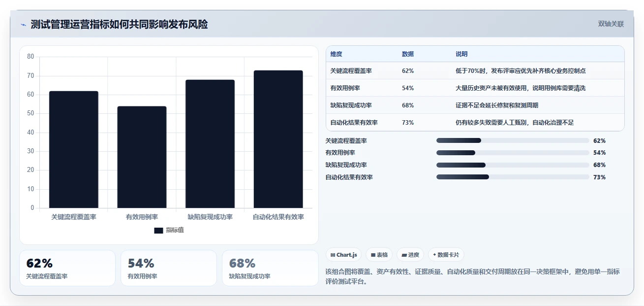
Task: Click the 缺陷复现成功率 x-axis label
Action: click(210, 217)
